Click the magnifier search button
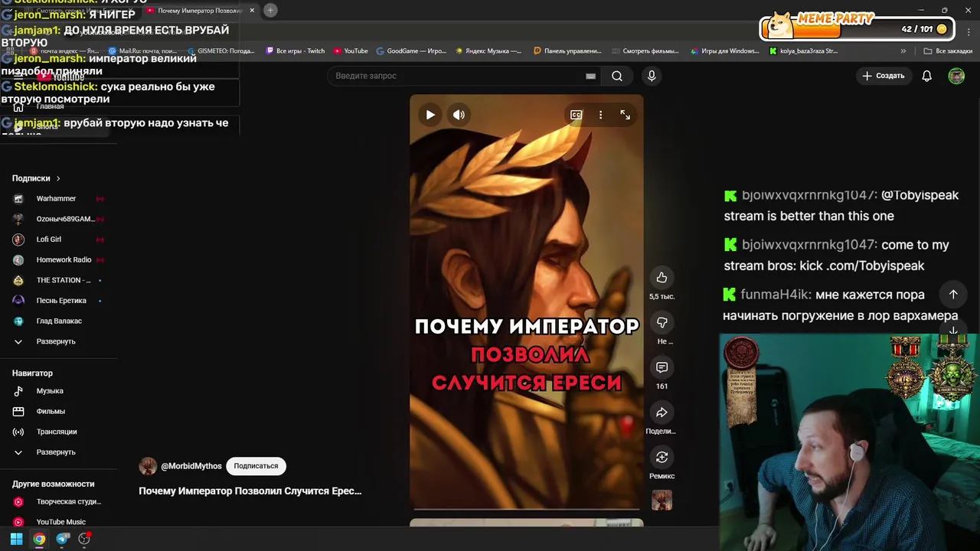 click(x=617, y=76)
